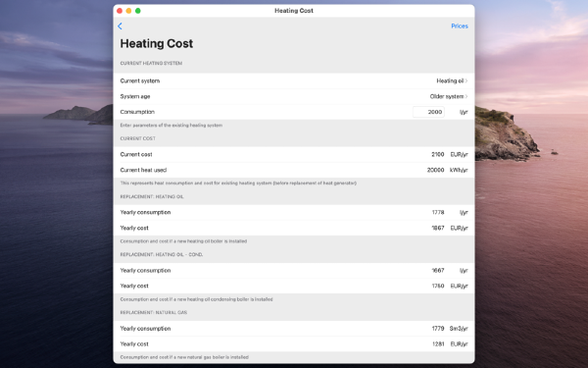Click the System age row label
This screenshot has height=368, width=588.
(135, 96)
